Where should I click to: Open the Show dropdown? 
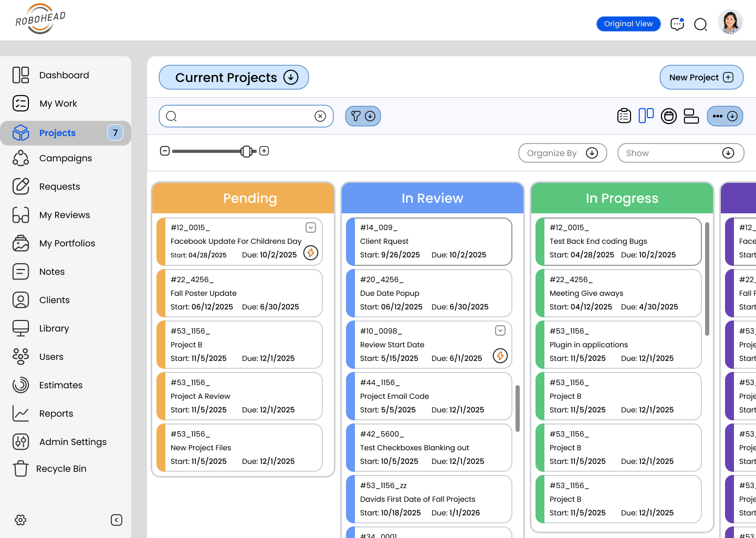pyautogui.click(x=681, y=153)
